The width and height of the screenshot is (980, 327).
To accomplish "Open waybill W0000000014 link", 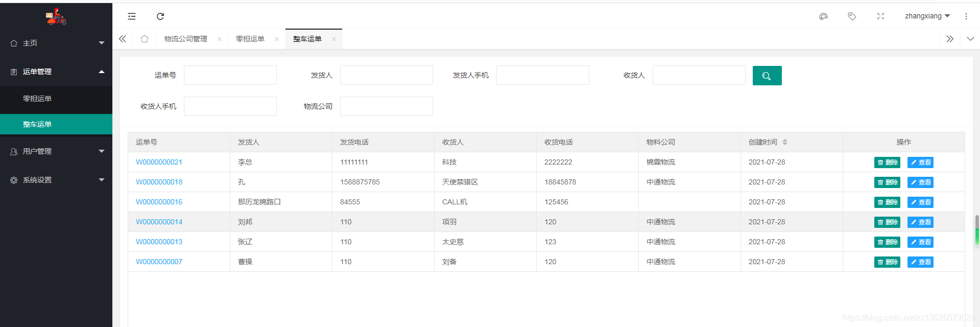I will point(159,222).
